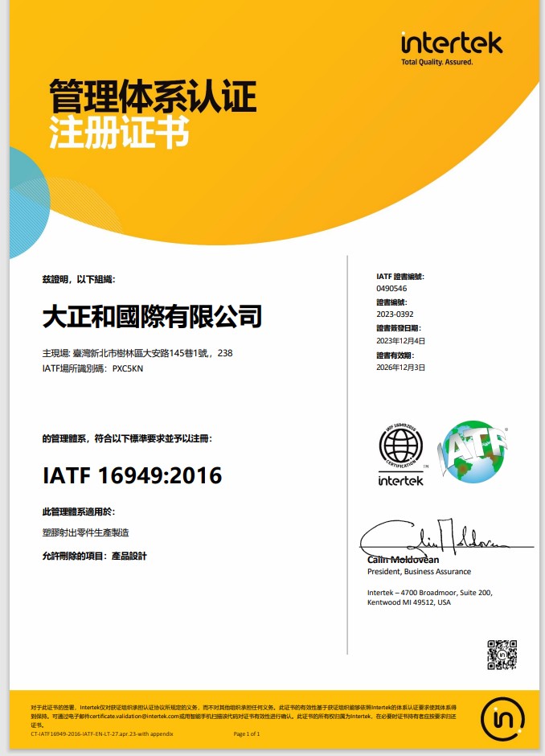The image size is (545, 756).
Task: Click the certificate number 2023-0392
Action: [395, 314]
